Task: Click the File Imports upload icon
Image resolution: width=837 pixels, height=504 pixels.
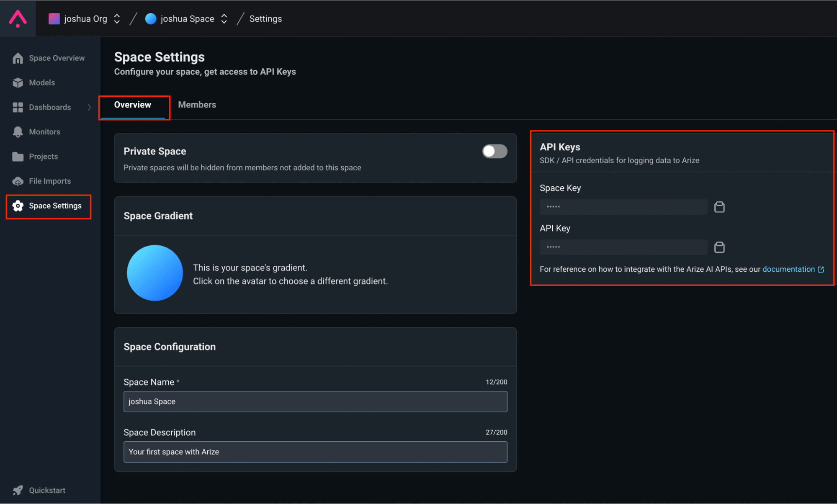Action: (x=17, y=180)
